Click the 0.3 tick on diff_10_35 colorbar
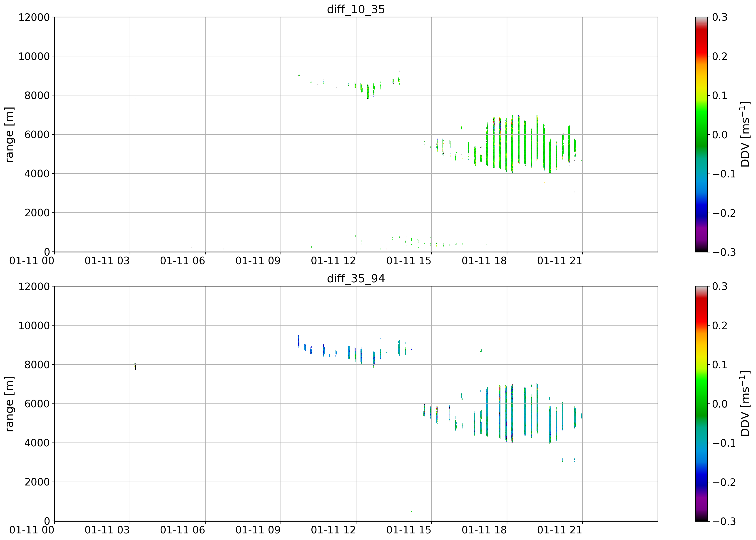 click(x=720, y=17)
